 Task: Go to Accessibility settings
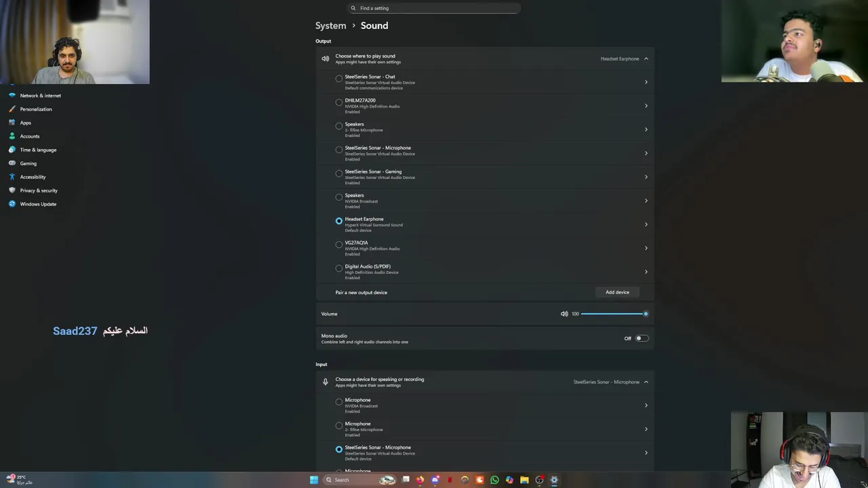pos(33,177)
